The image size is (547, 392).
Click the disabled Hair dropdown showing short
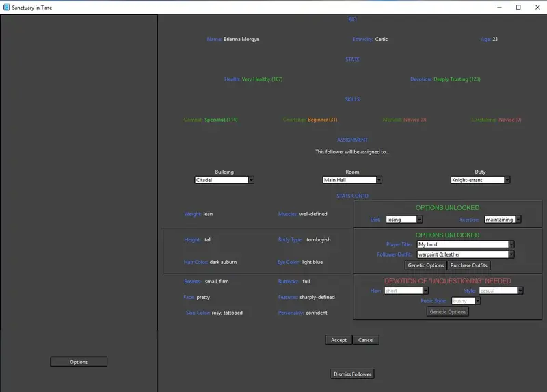coord(406,291)
